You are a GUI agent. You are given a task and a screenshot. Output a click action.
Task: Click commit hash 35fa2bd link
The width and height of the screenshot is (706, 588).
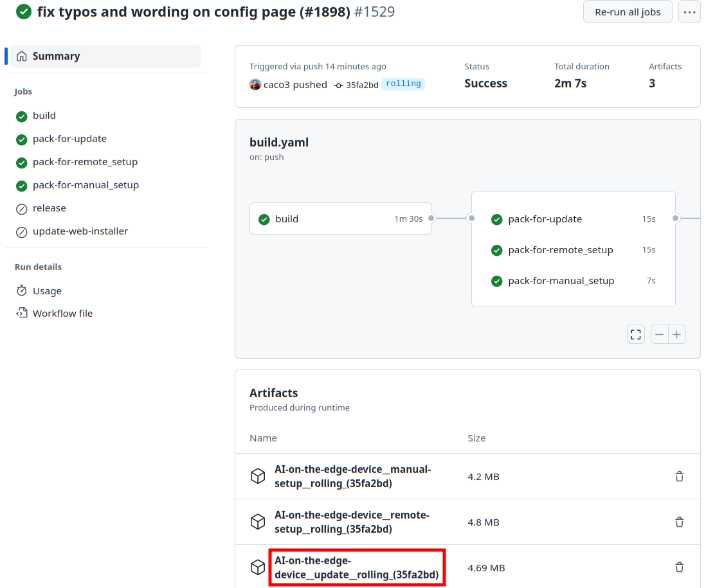tap(362, 85)
